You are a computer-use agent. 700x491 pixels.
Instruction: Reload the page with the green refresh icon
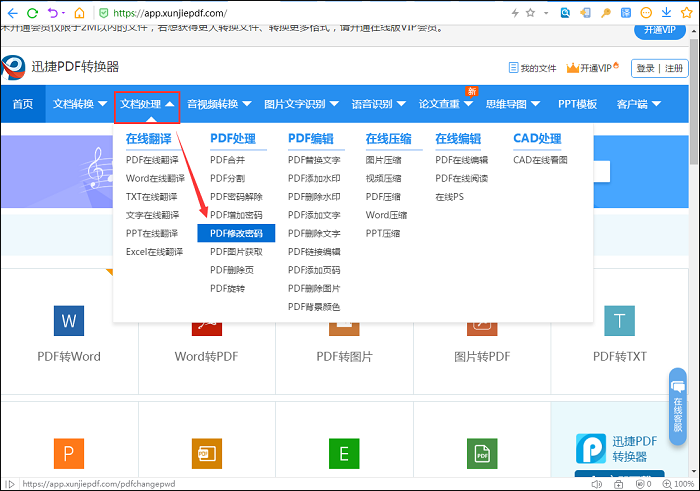32,13
